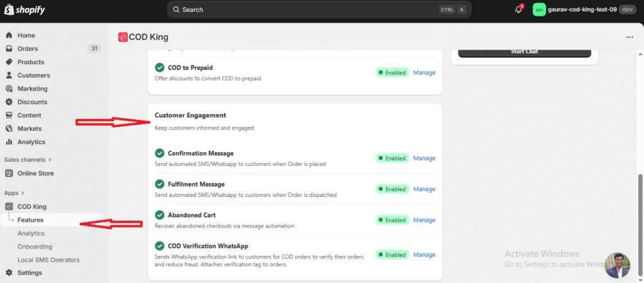Click the Search input field
Image resolution: width=644 pixels, height=283 pixels.
[x=302, y=9]
